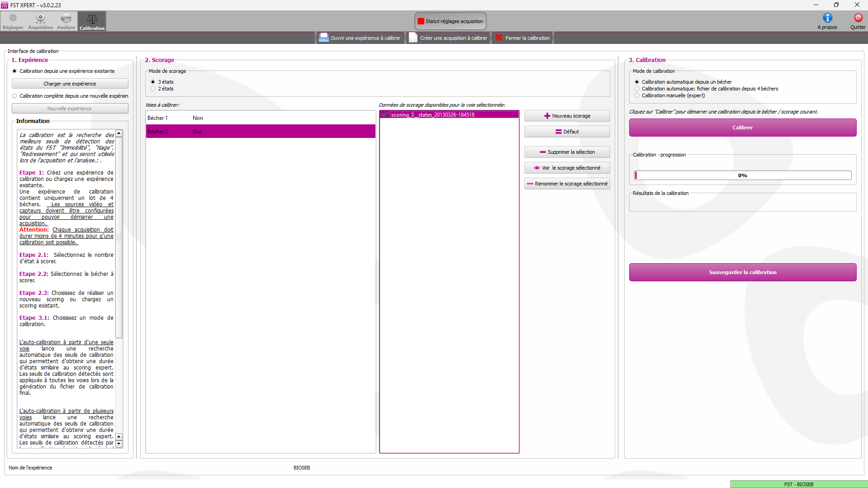Choose Calibration complète depuis une nouvelle expérience
This screenshot has width=868, height=488.
[14, 96]
